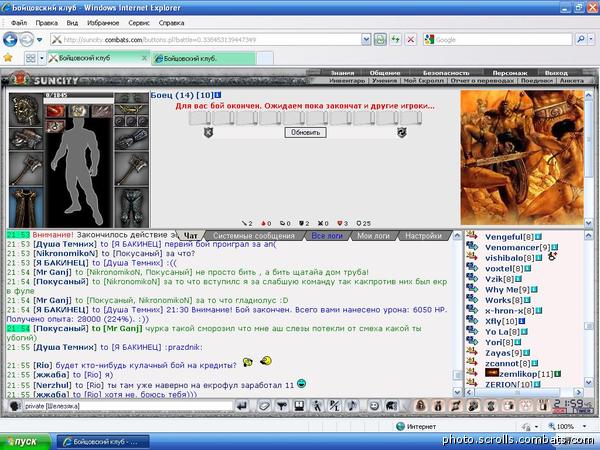Open the Поединки link

[x=536, y=81]
